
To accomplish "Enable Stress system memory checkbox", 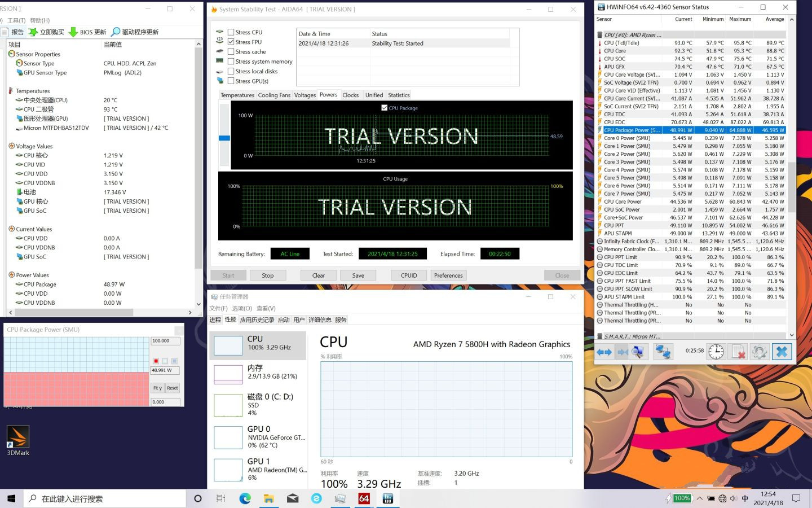I will click(231, 62).
